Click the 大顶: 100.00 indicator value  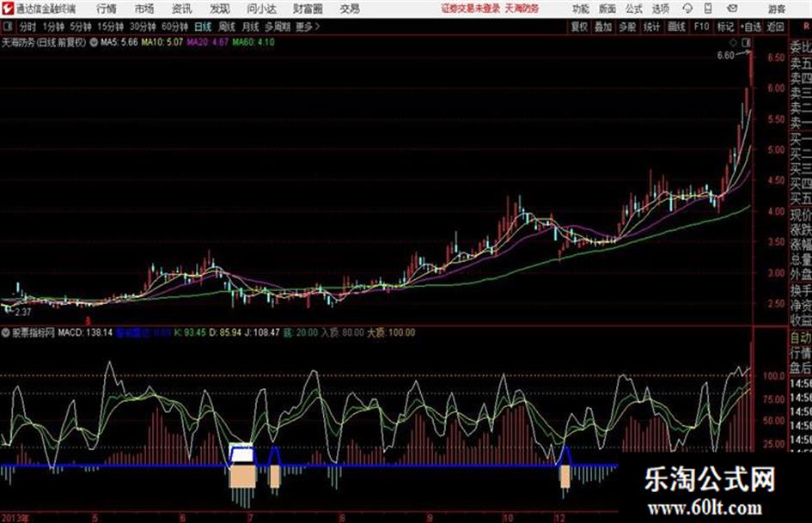tap(391, 332)
